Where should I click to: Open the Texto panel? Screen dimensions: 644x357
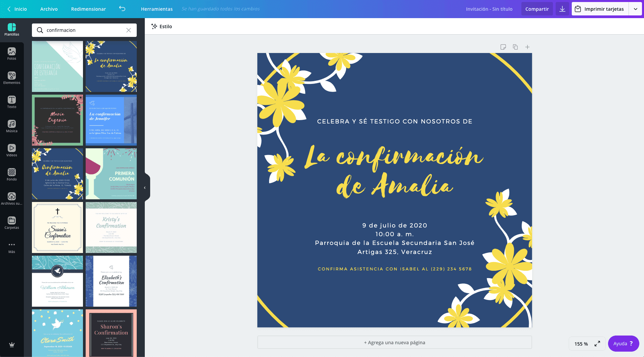pyautogui.click(x=12, y=102)
